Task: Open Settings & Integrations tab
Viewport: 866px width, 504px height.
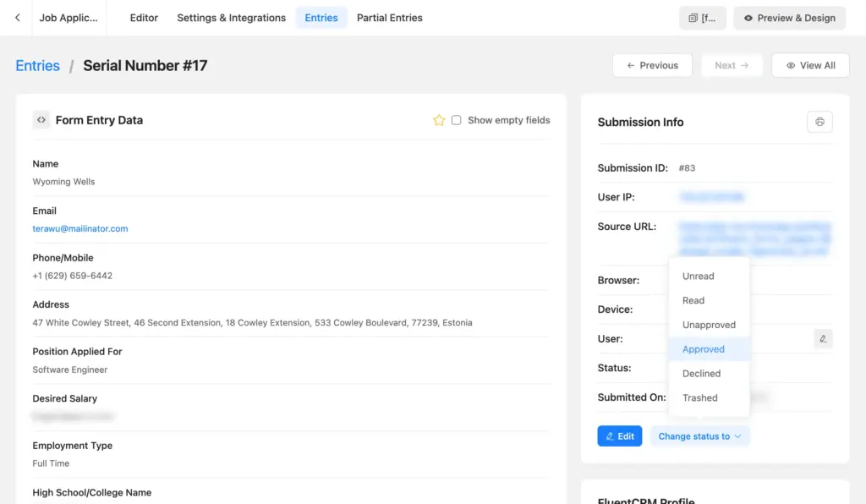Action: (x=232, y=18)
